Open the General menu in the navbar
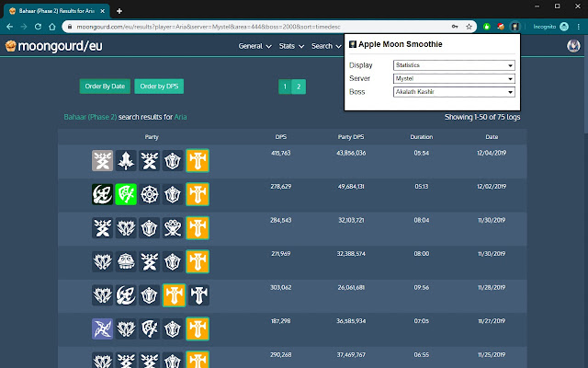This screenshot has height=368, width=588. coord(254,46)
